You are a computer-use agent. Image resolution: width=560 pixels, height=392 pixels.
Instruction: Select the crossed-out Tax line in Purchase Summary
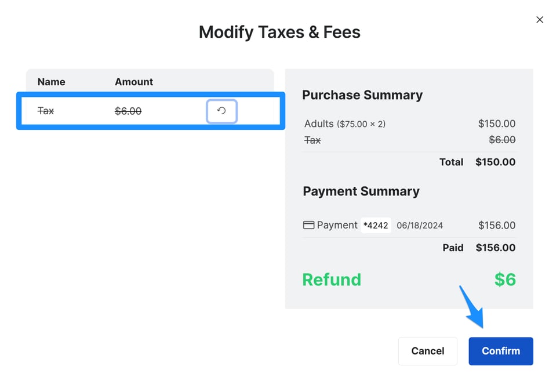point(312,140)
